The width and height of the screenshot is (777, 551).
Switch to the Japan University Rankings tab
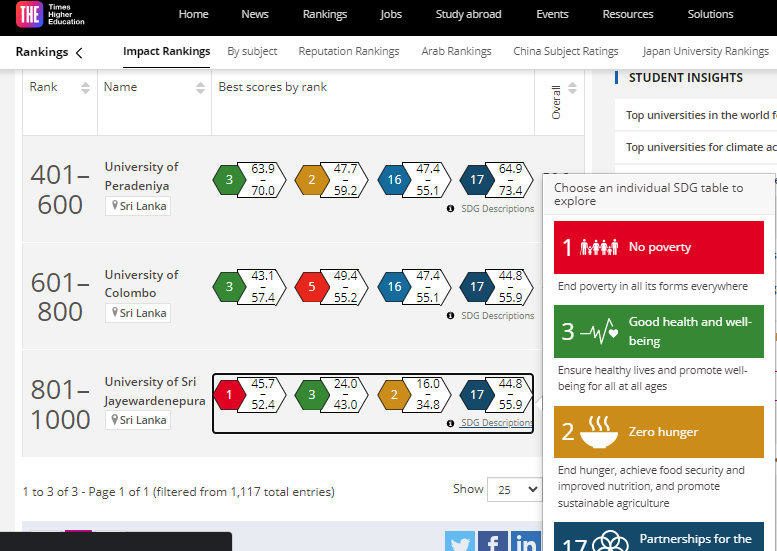coord(706,52)
